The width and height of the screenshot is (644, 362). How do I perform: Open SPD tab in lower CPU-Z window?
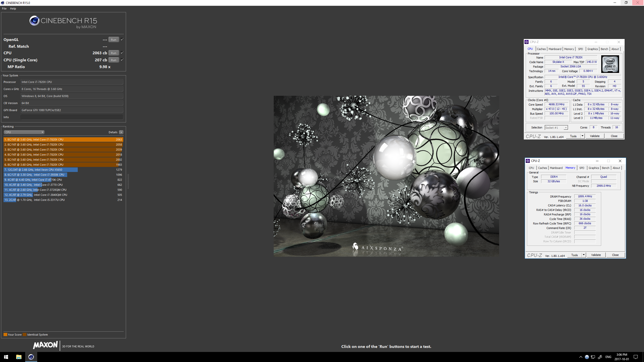582,168
